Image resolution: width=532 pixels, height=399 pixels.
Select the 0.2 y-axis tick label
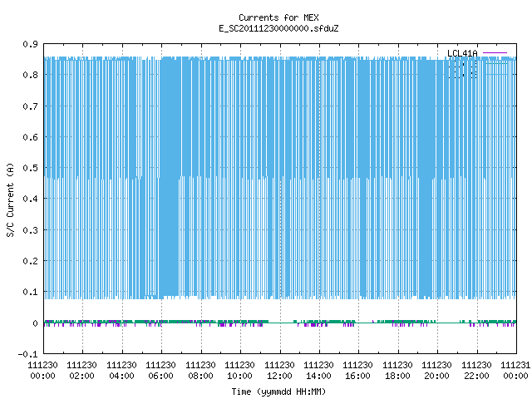(x=30, y=261)
